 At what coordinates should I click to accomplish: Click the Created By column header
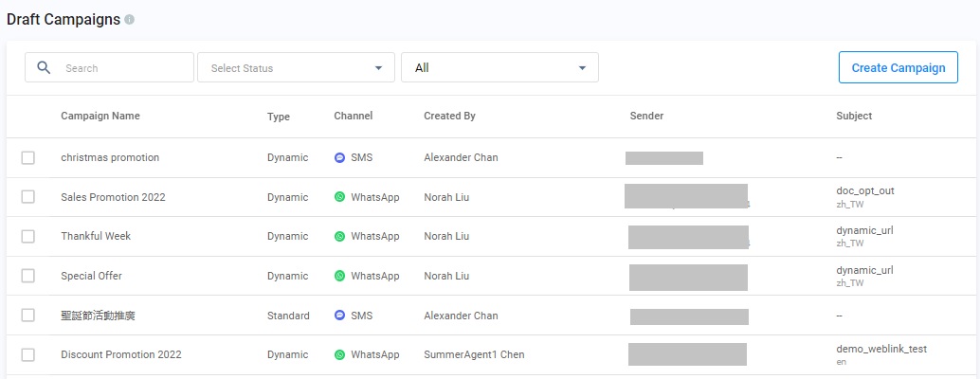pyautogui.click(x=449, y=116)
